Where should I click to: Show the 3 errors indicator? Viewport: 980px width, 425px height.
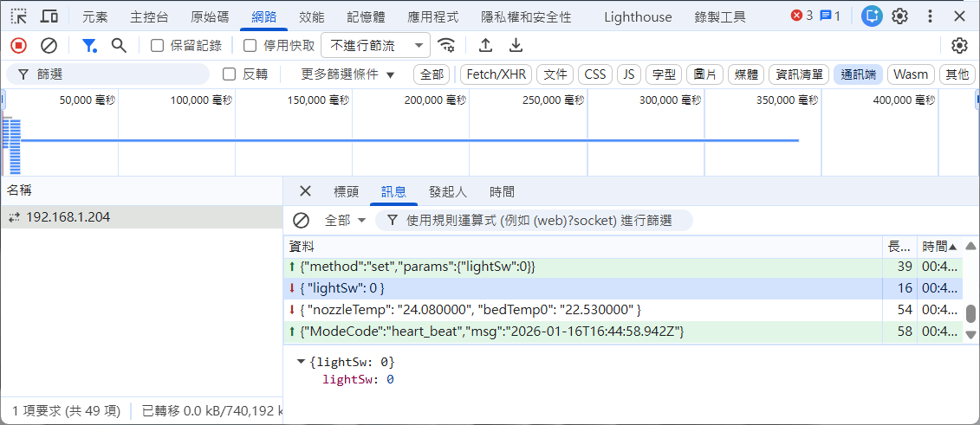coord(802,16)
